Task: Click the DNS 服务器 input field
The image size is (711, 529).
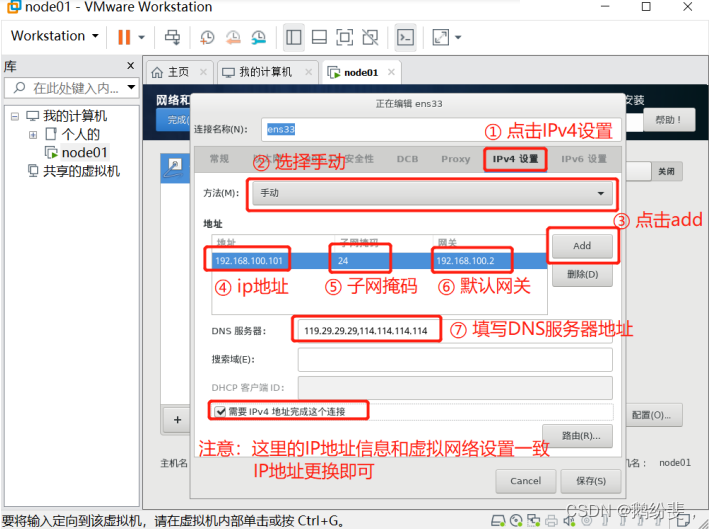Action: tap(455, 331)
